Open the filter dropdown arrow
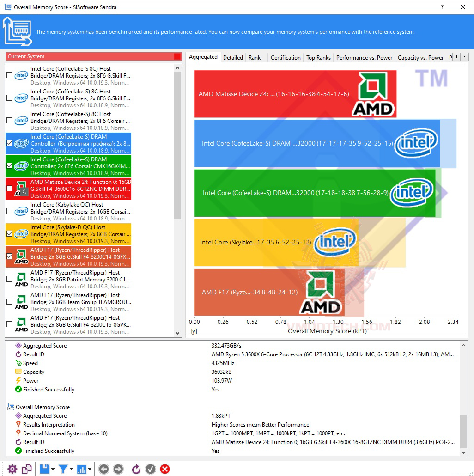 (x=71, y=470)
